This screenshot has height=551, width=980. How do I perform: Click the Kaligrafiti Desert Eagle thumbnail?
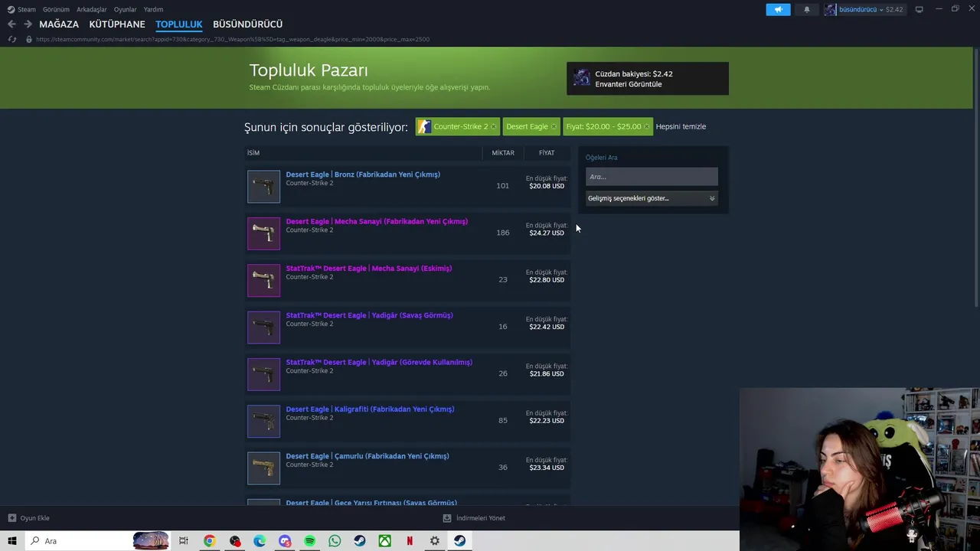point(263,422)
